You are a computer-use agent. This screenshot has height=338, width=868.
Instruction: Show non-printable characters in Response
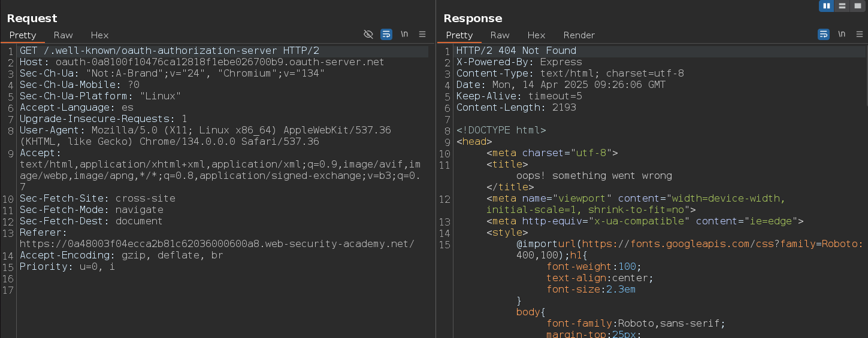[x=842, y=35]
